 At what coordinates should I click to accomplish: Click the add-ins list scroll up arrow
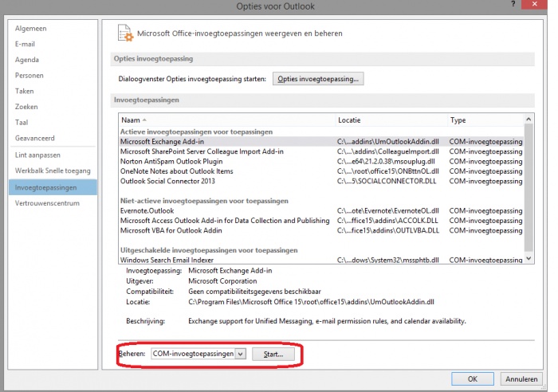(x=529, y=120)
